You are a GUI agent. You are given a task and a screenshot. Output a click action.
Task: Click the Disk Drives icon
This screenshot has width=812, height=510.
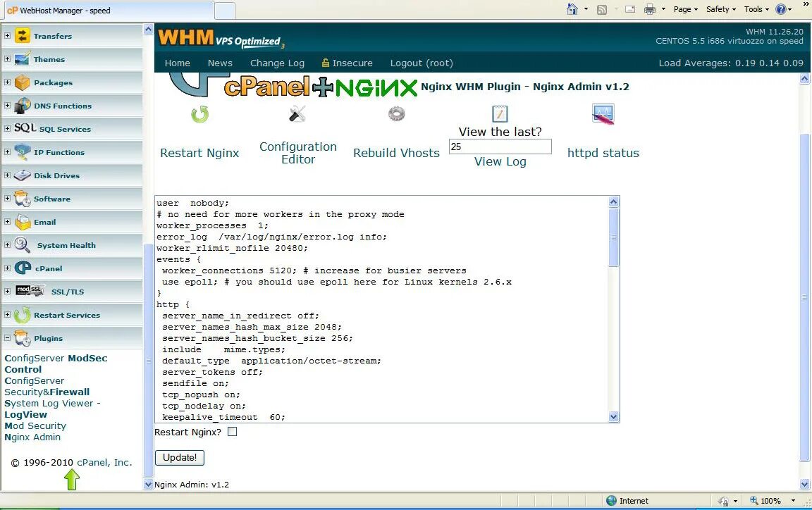tap(23, 175)
